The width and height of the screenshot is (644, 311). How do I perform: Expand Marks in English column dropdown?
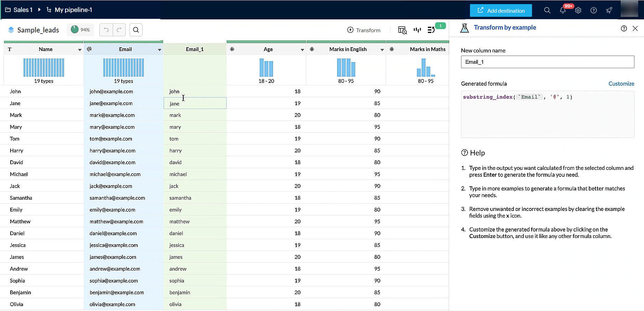[382, 50]
